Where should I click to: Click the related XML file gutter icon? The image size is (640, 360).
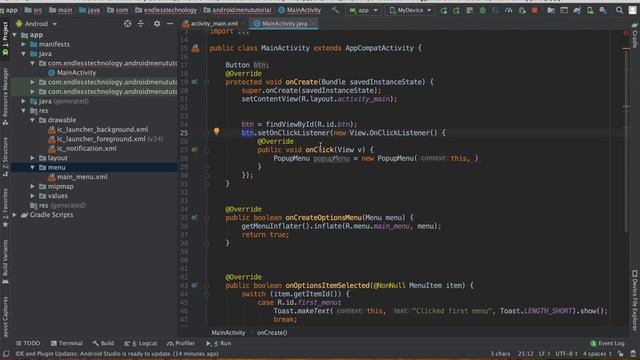(196, 49)
